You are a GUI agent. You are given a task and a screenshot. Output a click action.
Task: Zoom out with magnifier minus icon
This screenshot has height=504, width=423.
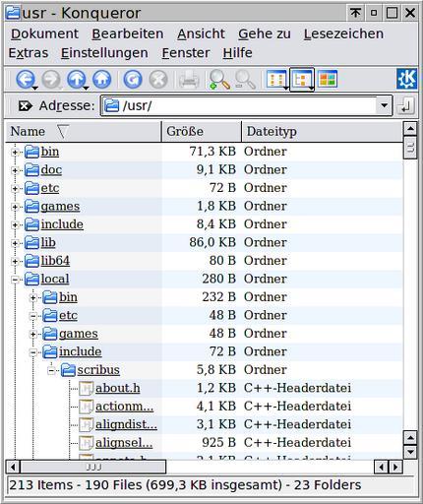tap(245, 80)
